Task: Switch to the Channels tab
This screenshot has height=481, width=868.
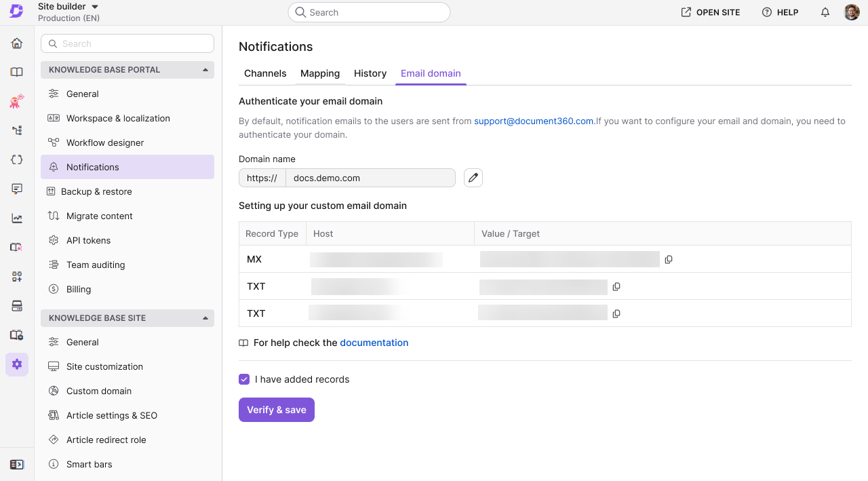Action: pos(265,73)
